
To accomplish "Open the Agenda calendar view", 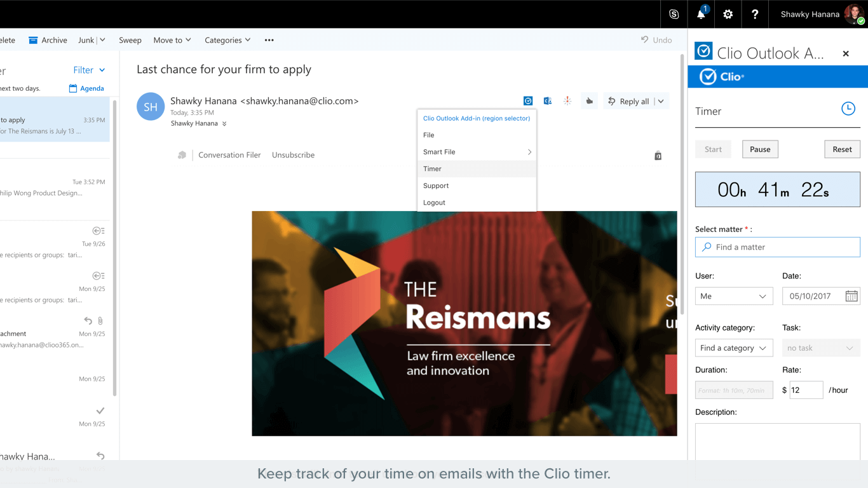I will (86, 88).
